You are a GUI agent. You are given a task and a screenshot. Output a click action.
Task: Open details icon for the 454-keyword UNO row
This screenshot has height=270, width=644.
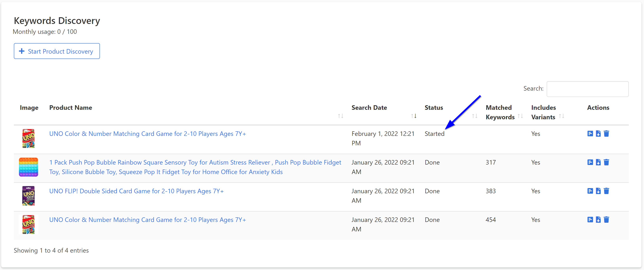590,220
